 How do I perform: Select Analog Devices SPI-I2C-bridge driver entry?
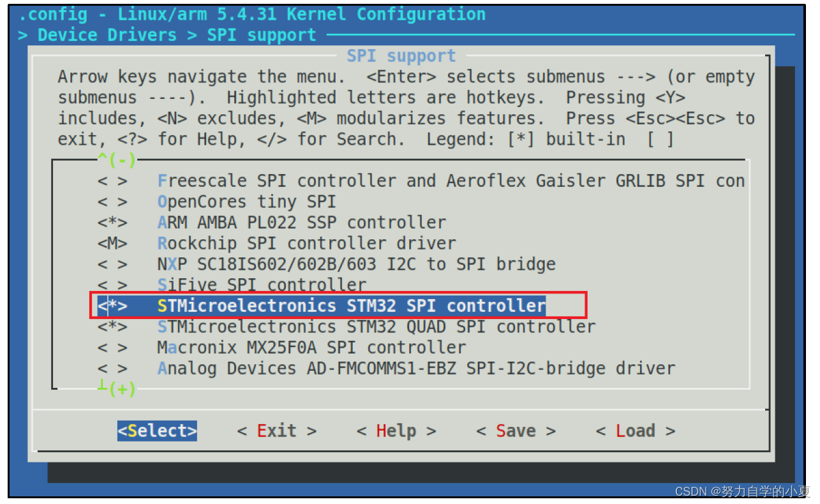click(x=416, y=369)
